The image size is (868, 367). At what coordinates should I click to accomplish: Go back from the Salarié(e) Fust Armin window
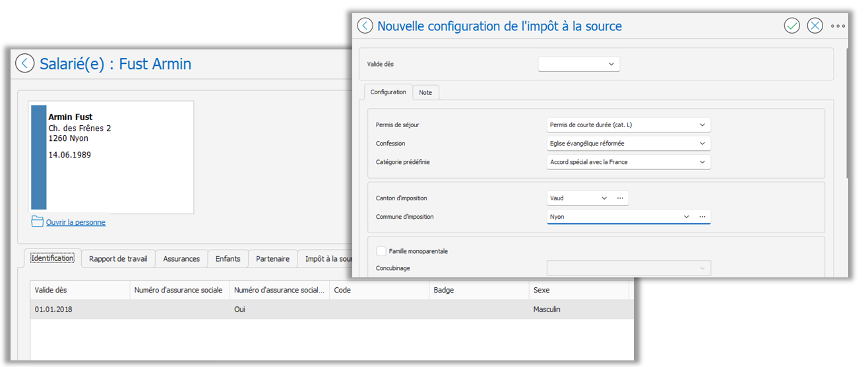[x=24, y=63]
